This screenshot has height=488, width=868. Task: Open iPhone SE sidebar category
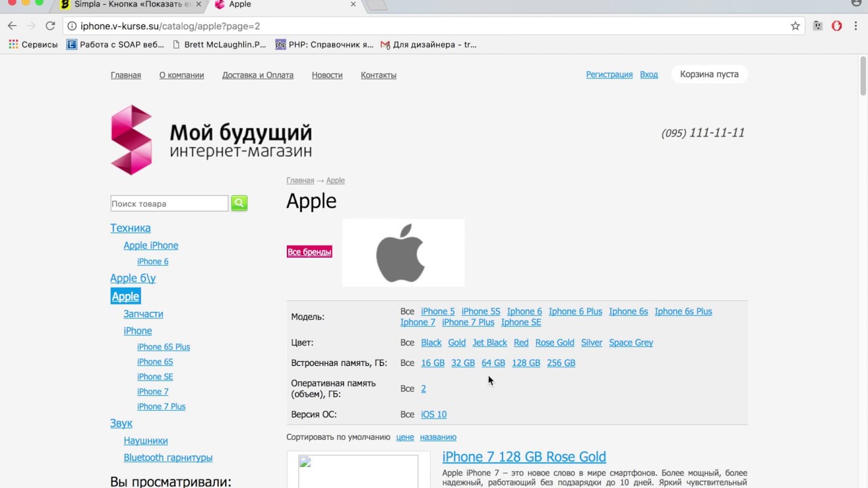point(155,377)
